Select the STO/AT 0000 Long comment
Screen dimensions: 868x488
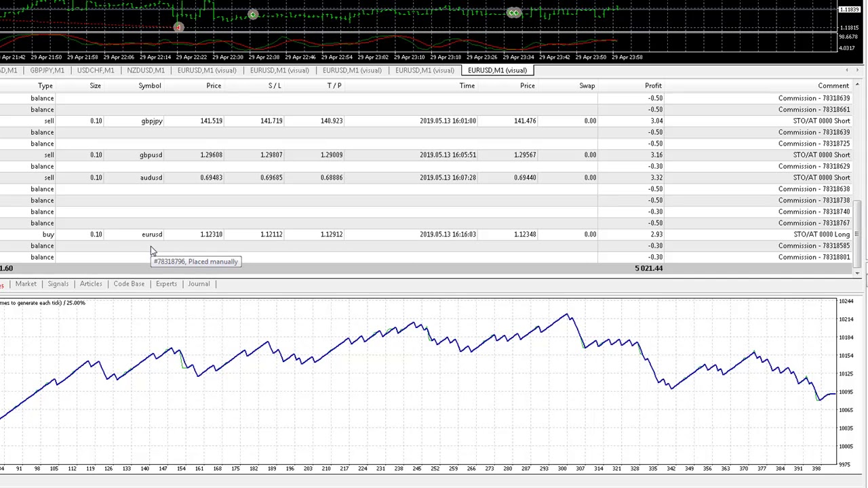click(x=821, y=235)
